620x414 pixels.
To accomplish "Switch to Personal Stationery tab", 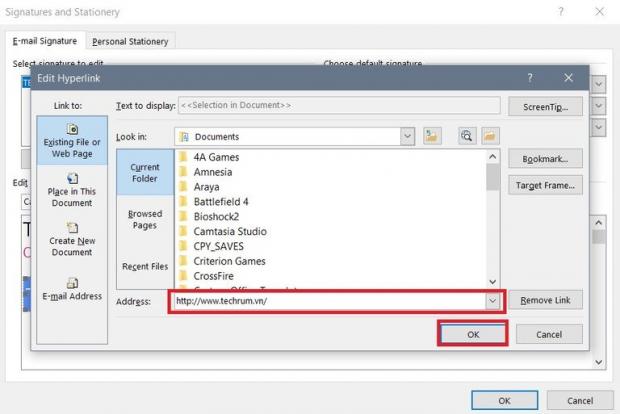I will [130, 41].
